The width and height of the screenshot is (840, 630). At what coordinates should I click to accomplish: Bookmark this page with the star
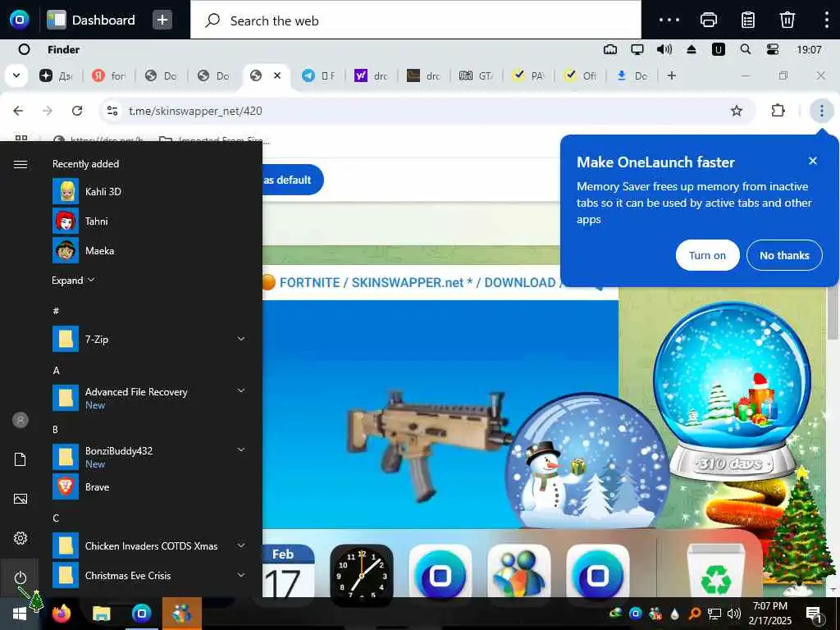(x=737, y=111)
